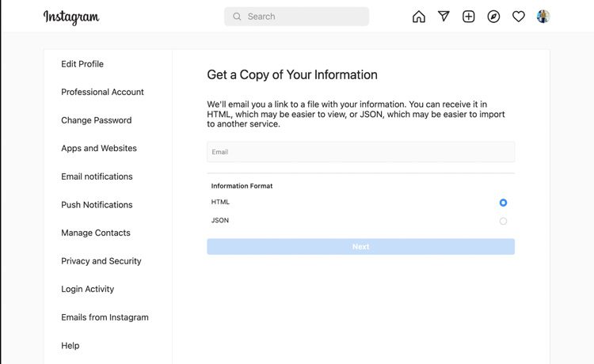
Task: Open Apps and Websites settings
Action: pos(99,148)
